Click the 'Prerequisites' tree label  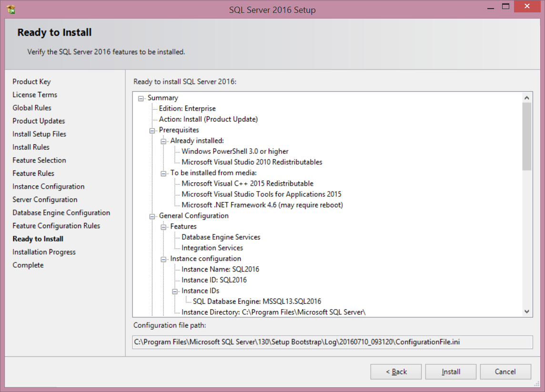click(179, 131)
